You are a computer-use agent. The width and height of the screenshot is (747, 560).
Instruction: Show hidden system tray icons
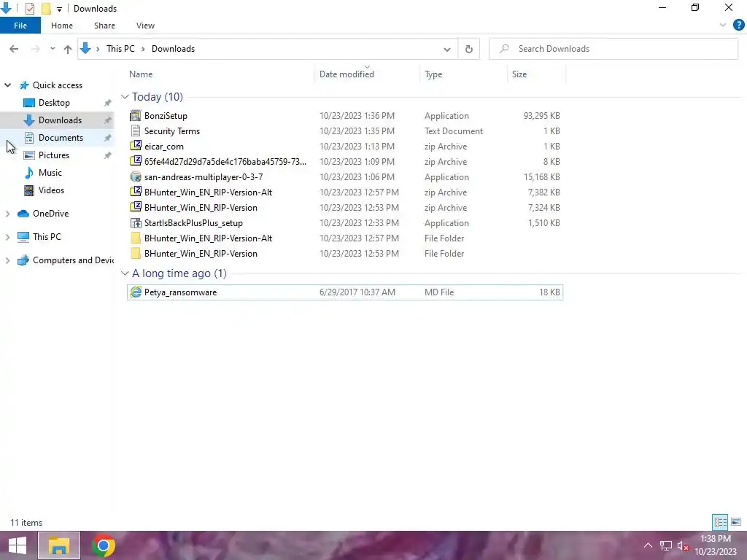click(648, 545)
